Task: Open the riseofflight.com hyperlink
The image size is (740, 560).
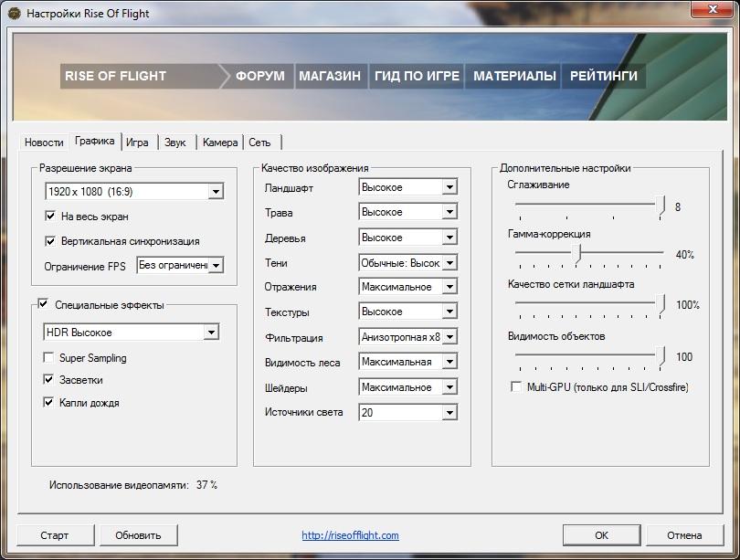Action: [350, 535]
